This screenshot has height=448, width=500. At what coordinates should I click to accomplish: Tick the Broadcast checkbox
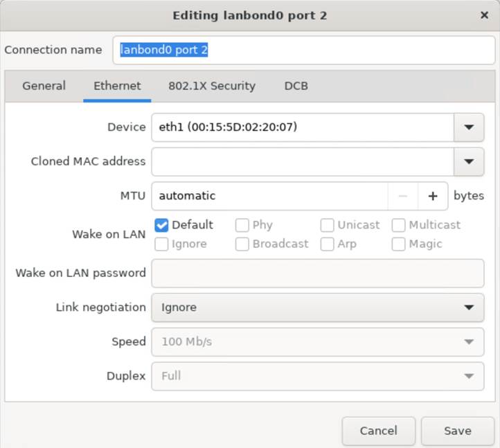pos(242,244)
